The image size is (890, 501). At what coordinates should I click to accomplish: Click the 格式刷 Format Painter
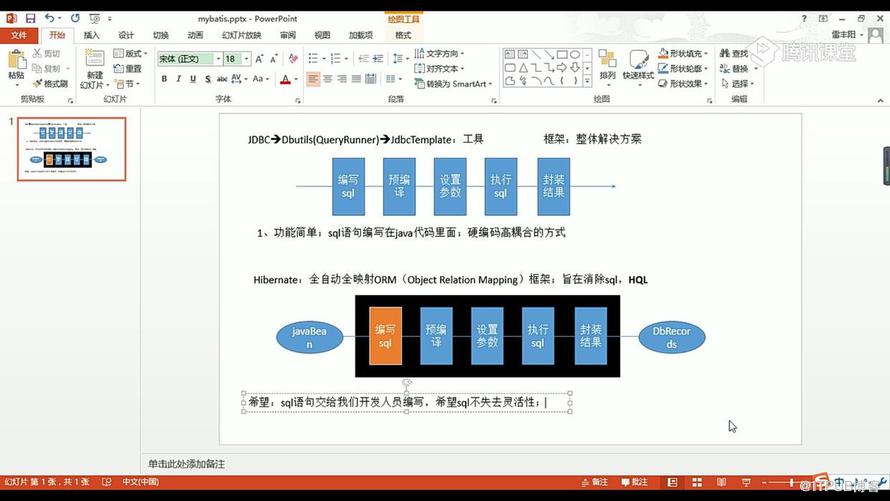(50, 83)
